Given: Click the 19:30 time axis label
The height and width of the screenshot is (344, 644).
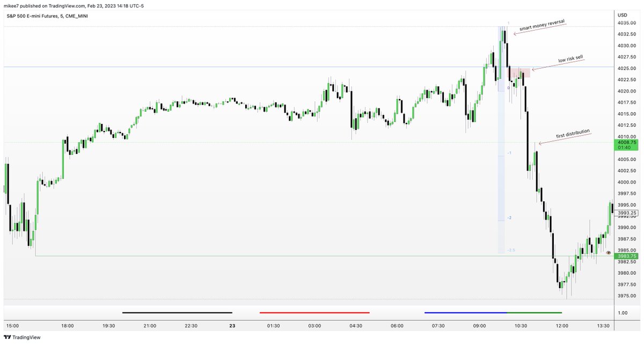Looking at the screenshot, I should 109,326.
